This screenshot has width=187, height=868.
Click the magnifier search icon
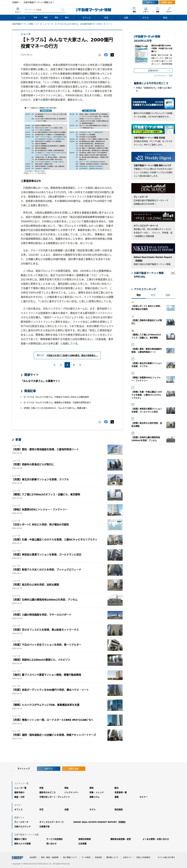(x=63, y=10)
